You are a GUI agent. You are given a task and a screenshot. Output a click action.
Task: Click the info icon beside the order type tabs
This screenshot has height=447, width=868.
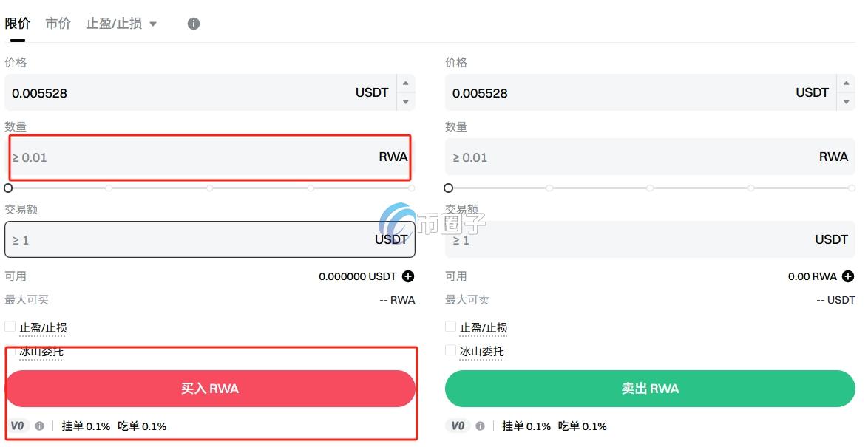coord(193,23)
